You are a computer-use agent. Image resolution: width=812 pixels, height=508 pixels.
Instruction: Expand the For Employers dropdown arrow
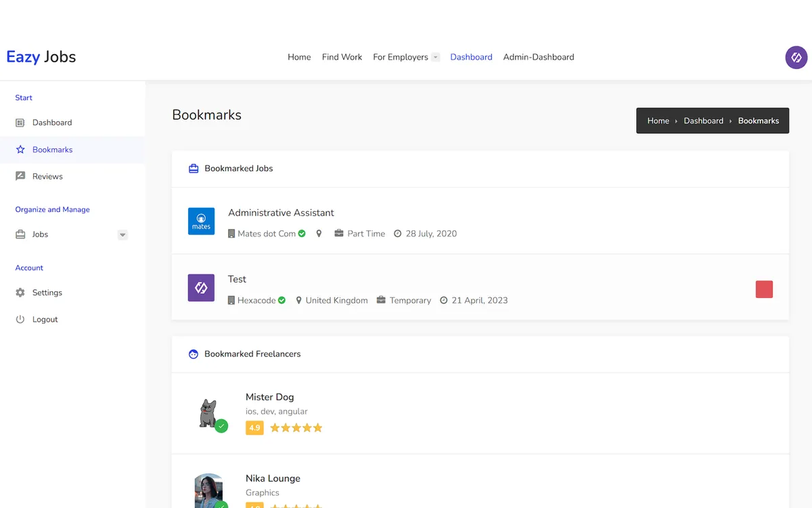[x=436, y=58]
